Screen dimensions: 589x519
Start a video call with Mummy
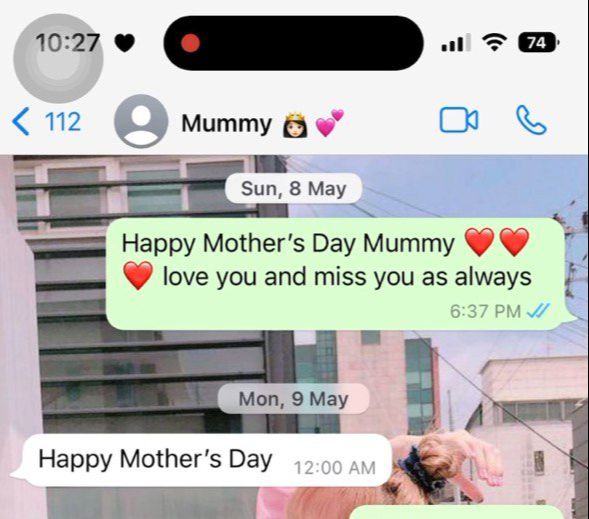459,120
